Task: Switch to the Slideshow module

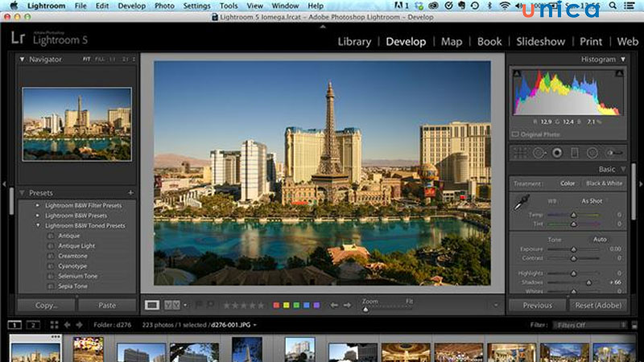Action: tap(540, 42)
